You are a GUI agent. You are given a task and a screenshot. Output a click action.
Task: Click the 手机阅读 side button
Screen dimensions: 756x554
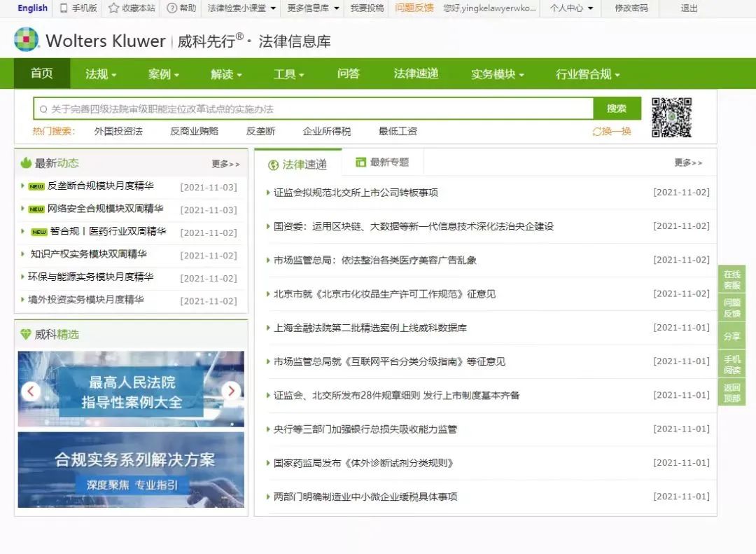732,364
